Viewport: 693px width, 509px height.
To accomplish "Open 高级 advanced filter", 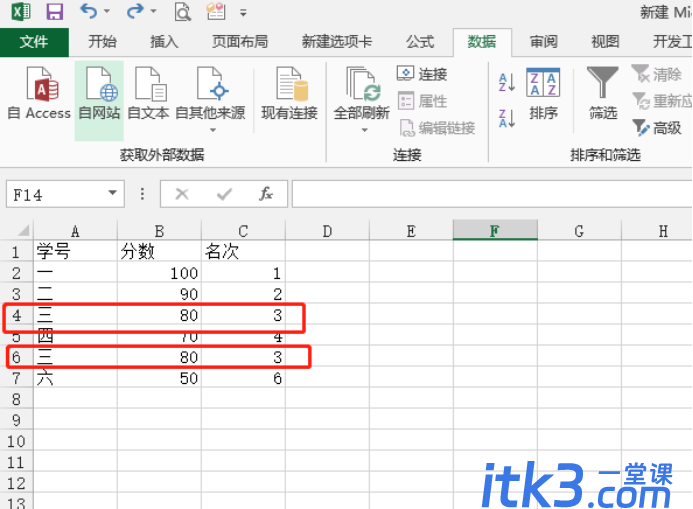I will [657, 128].
